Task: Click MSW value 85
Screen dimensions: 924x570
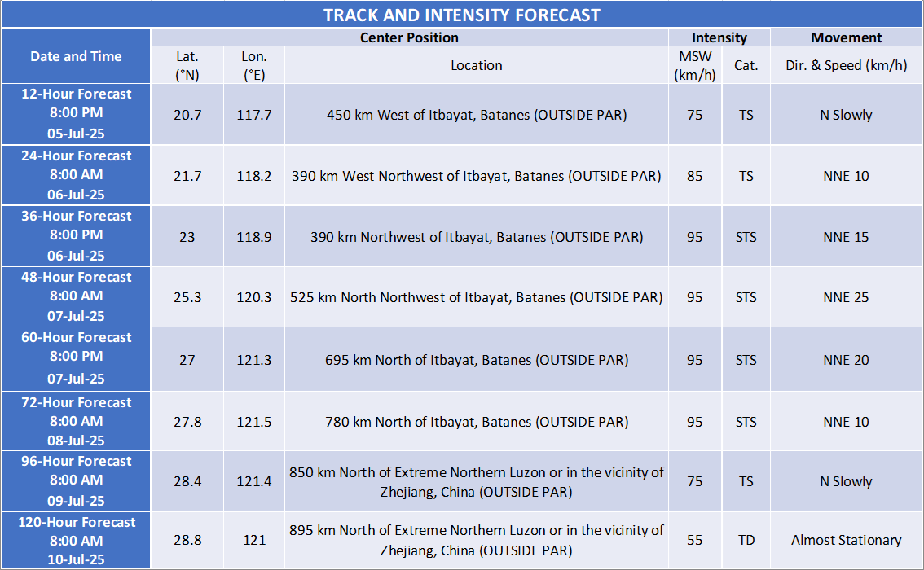Action: [695, 176]
